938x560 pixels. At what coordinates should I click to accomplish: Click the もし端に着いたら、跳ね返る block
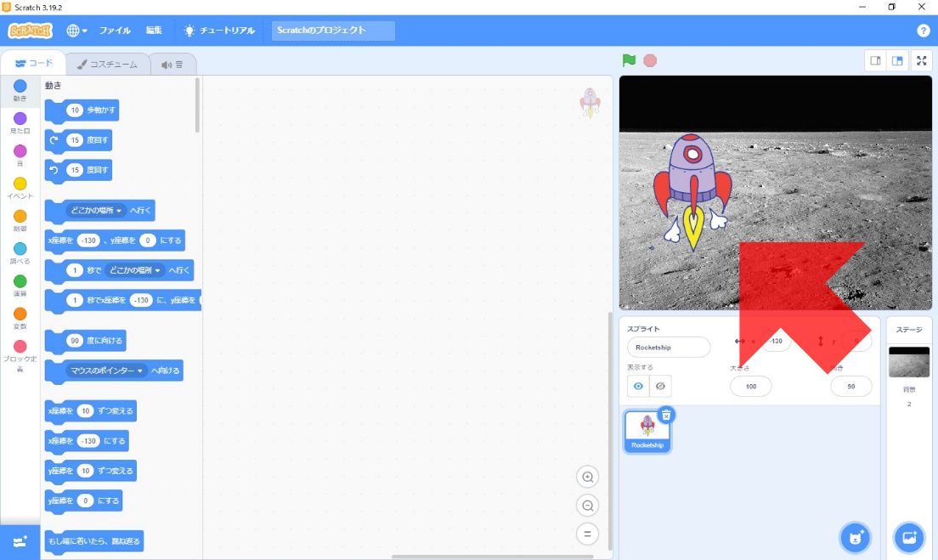[x=94, y=541]
